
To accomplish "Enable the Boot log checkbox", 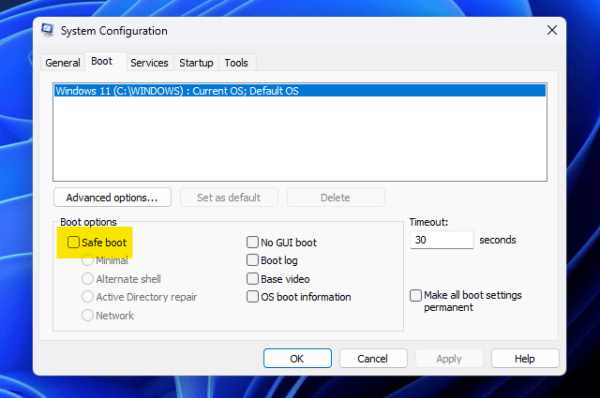I will (x=253, y=260).
